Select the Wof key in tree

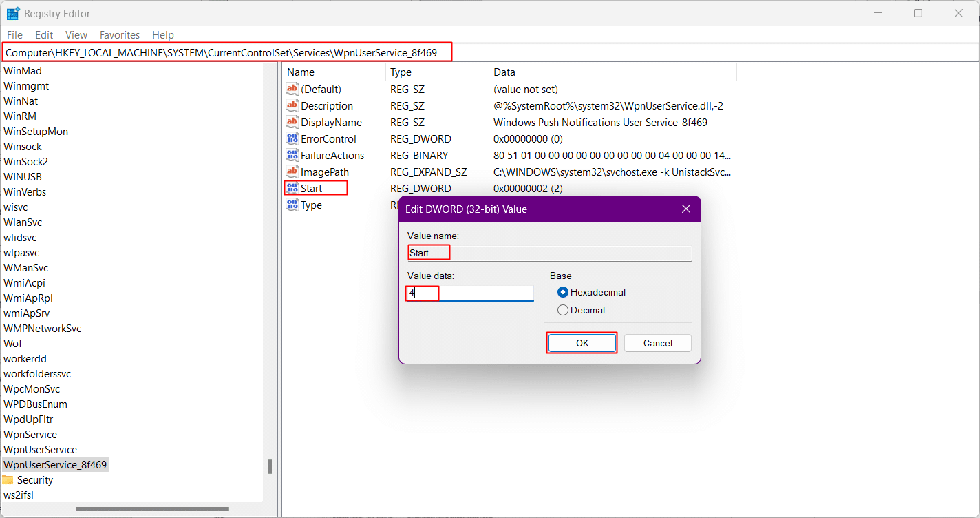(13, 343)
